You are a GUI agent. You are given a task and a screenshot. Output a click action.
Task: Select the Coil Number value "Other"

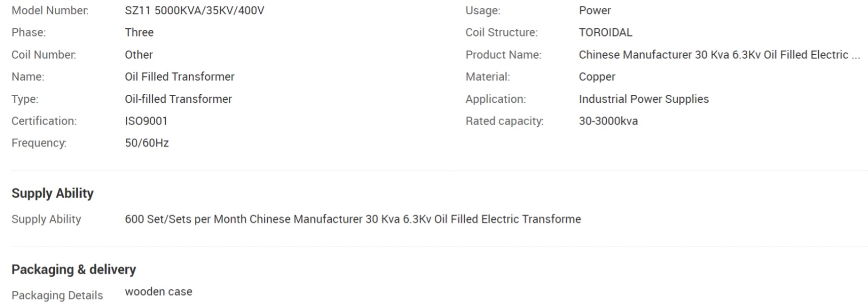(x=138, y=55)
